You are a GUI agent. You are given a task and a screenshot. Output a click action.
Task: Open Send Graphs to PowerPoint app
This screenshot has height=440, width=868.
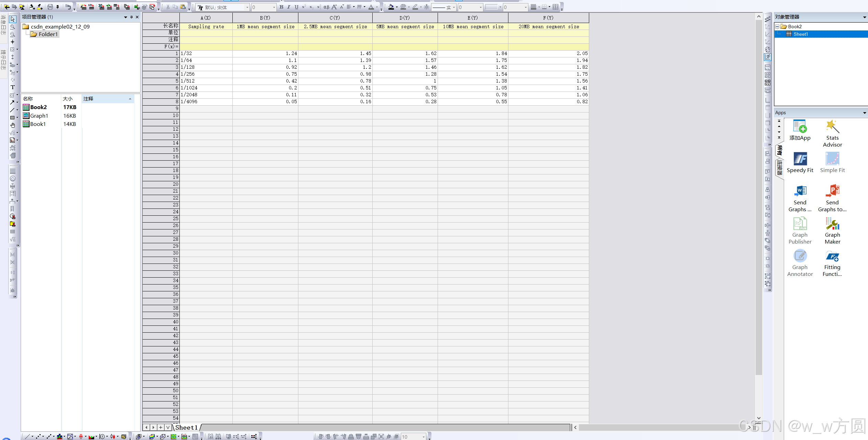(832, 198)
